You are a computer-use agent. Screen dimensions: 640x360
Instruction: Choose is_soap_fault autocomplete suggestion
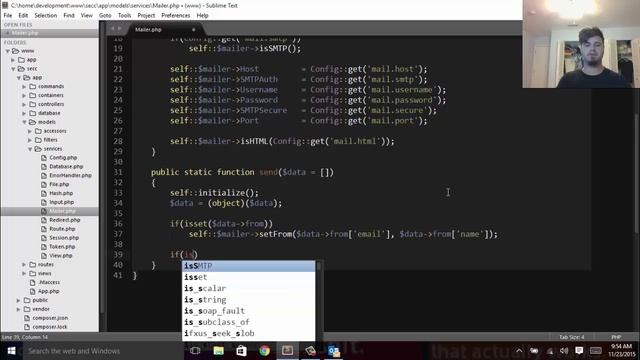click(x=249, y=311)
